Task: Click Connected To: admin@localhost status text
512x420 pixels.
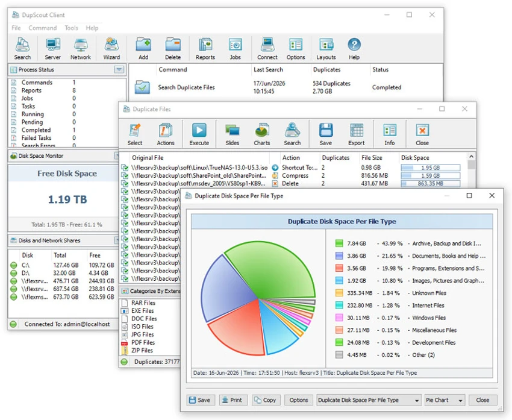Action: point(67,324)
